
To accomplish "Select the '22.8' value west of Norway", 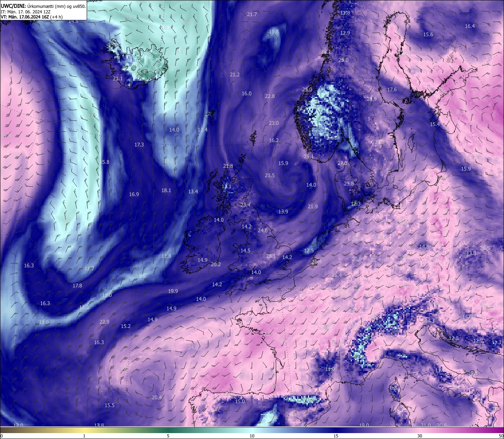I will pos(270,96).
